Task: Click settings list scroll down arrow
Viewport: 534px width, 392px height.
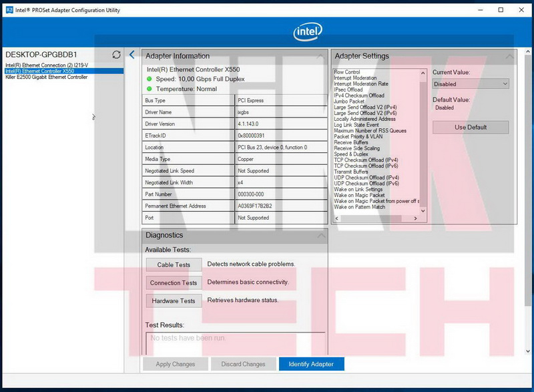Action: tap(423, 211)
